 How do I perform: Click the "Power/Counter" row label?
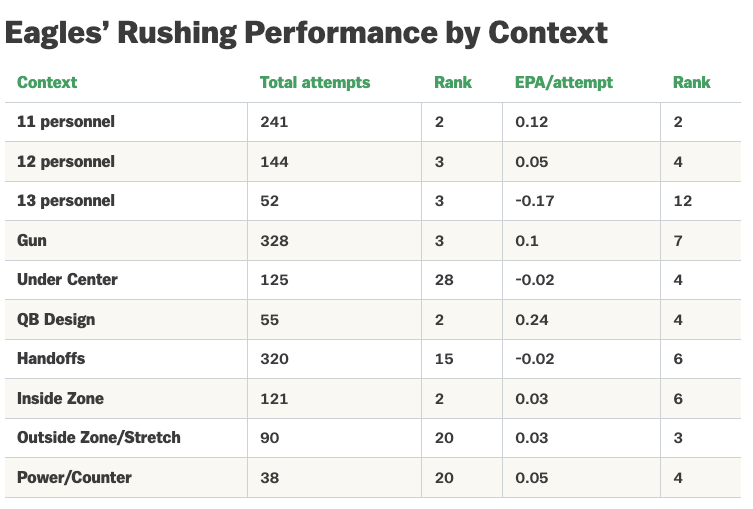click(74, 478)
